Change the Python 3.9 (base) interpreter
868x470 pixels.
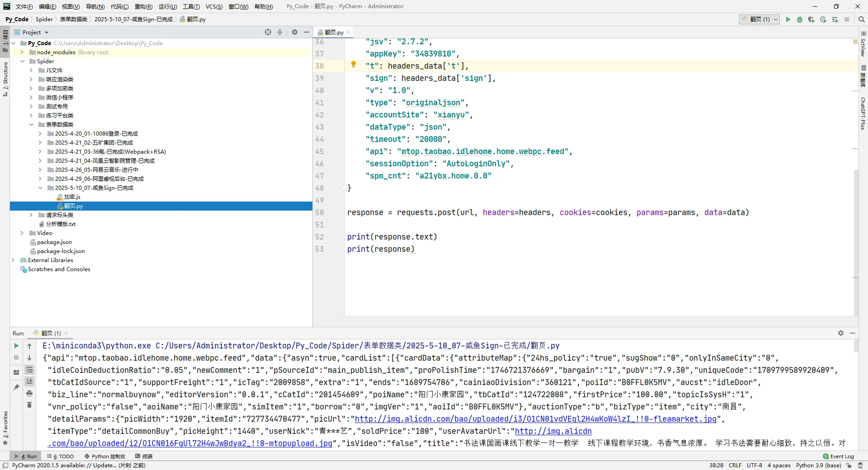[818, 465]
